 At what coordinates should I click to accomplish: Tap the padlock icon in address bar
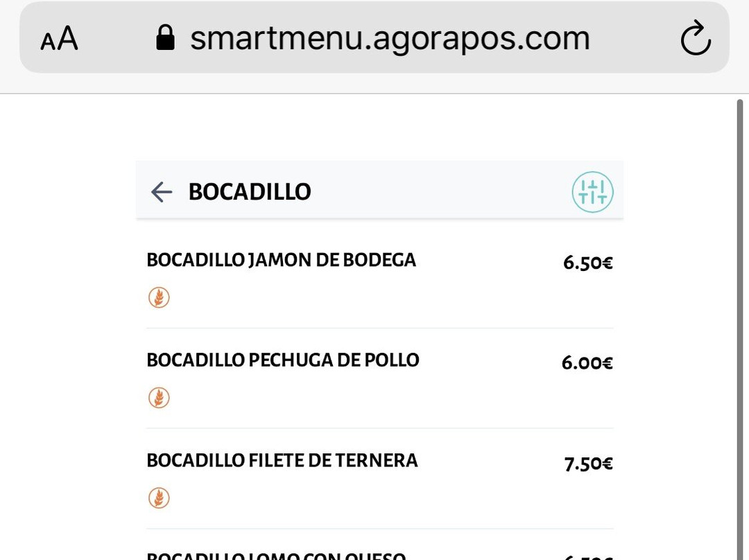click(165, 37)
